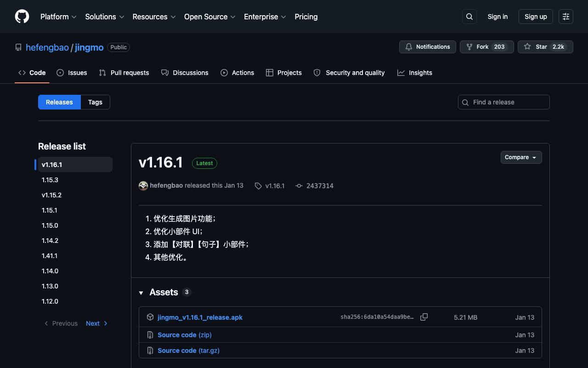Open the appearance settings icon button

pyautogui.click(x=566, y=17)
